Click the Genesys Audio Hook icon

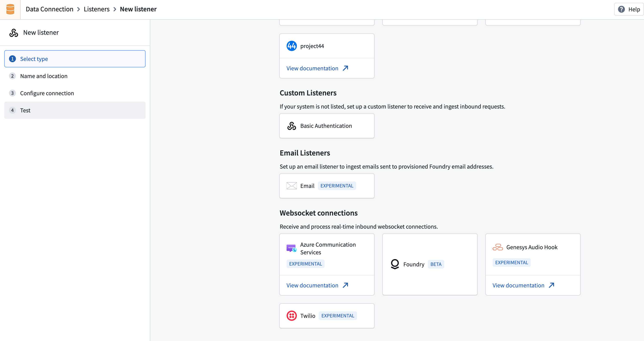pos(498,247)
